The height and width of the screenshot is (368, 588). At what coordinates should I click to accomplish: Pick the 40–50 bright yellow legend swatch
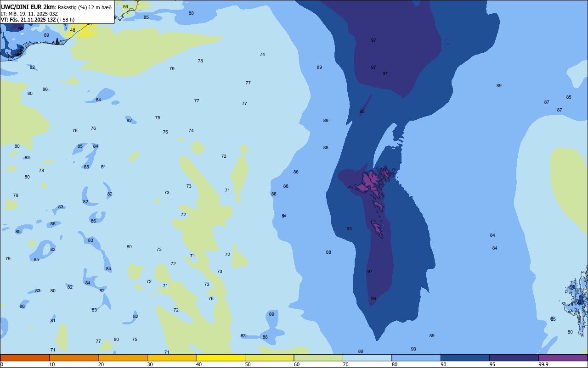click(220, 357)
